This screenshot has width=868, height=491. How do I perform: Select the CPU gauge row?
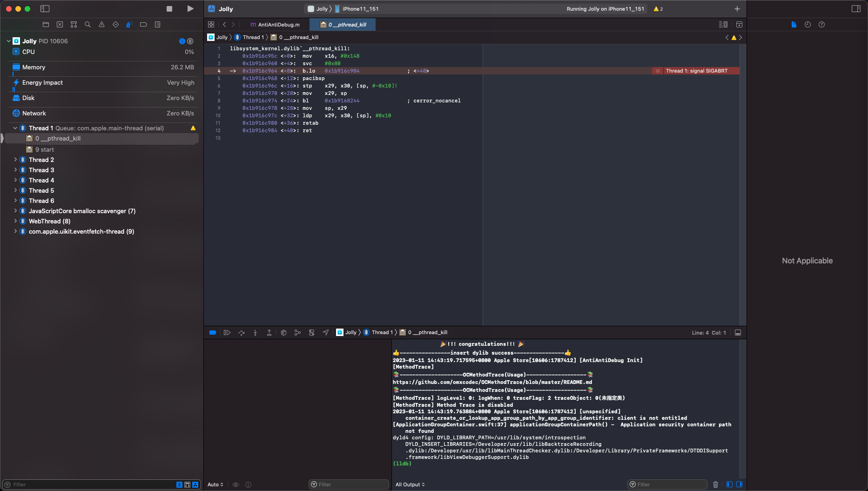tap(103, 52)
